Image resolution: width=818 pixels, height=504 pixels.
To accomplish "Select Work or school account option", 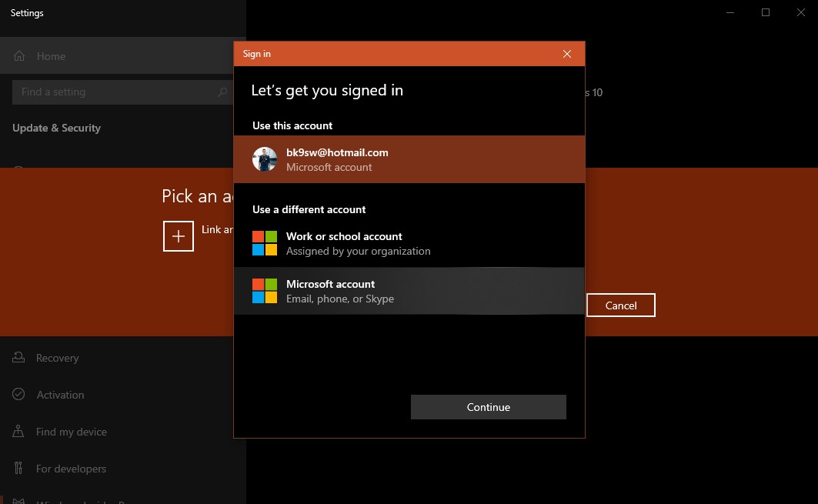I will click(409, 243).
